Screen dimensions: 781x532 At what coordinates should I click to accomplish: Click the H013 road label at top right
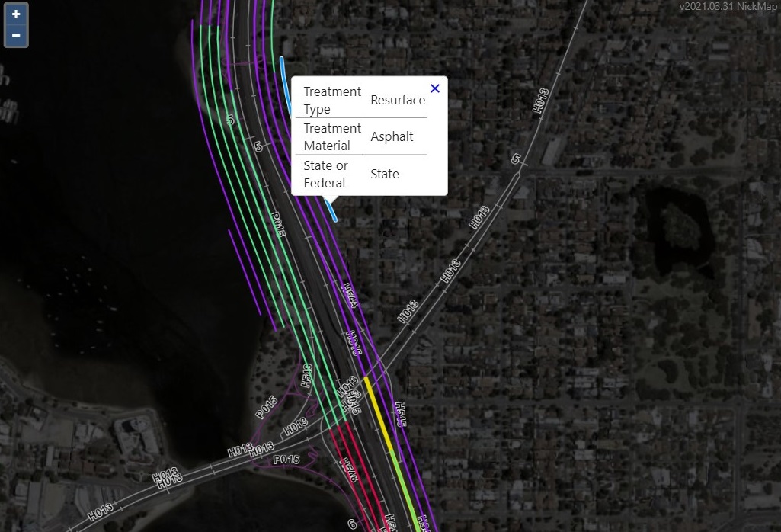(540, 100)
